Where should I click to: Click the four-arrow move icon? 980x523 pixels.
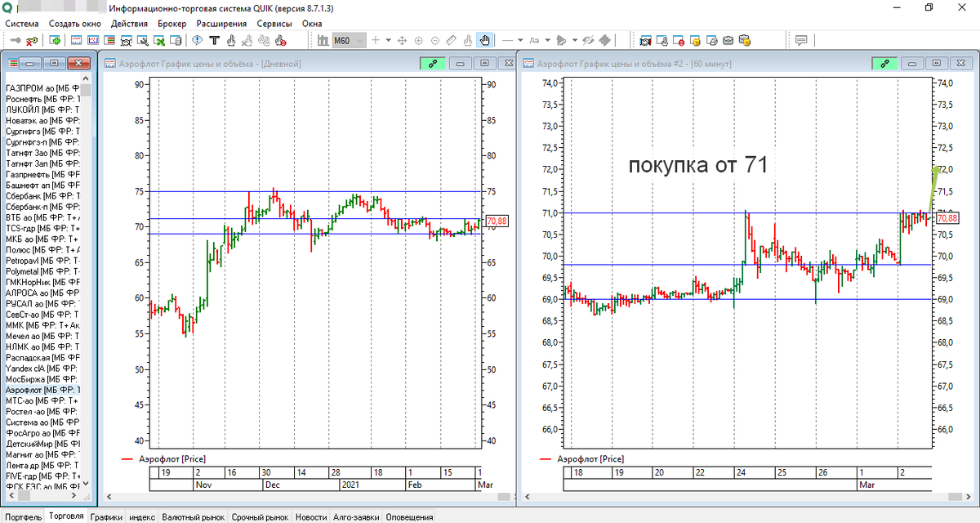pos(401,40)
